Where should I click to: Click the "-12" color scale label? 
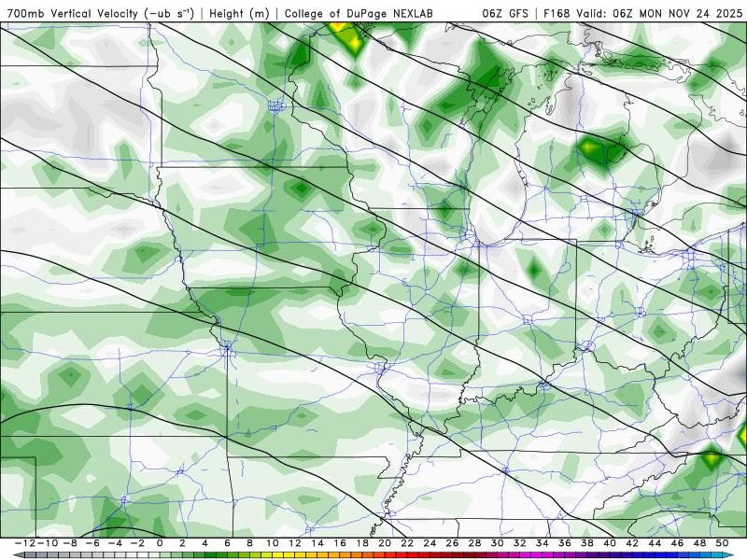pyautogui.click(x=25, y=543)
